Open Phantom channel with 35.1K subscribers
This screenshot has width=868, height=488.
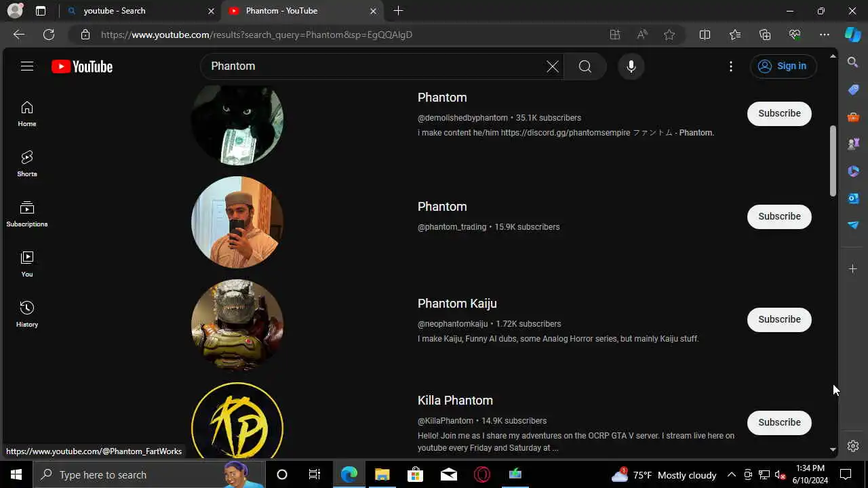(442, 98)
